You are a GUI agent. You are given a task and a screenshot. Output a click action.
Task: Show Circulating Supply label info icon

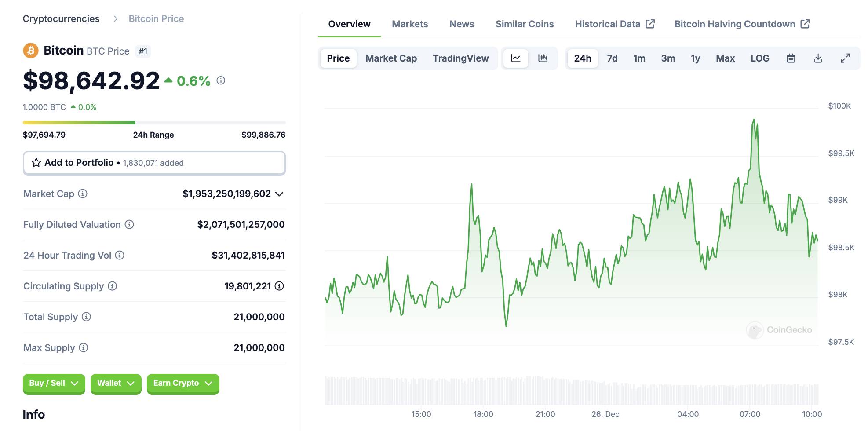point(113,286)
